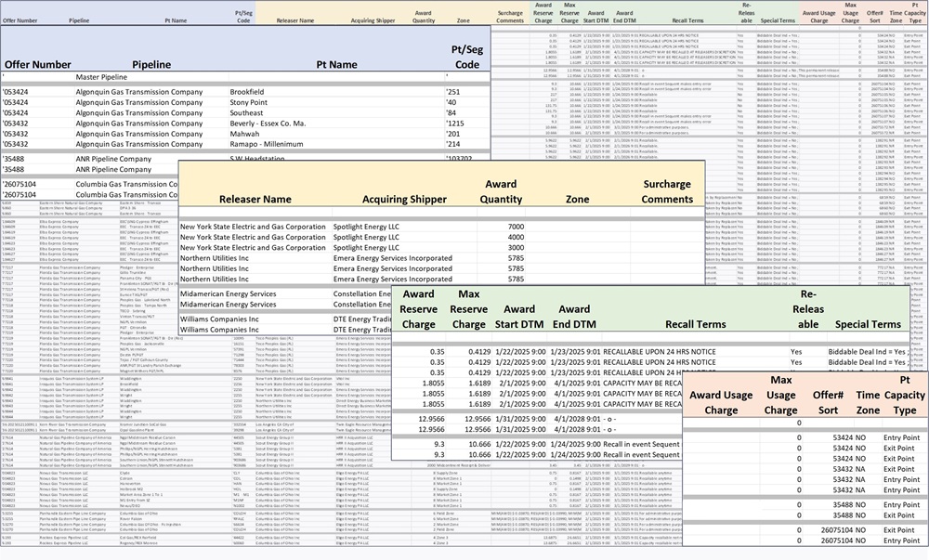
Task: Click the enlarged "Award Start DTM" header
Action: 519,317
